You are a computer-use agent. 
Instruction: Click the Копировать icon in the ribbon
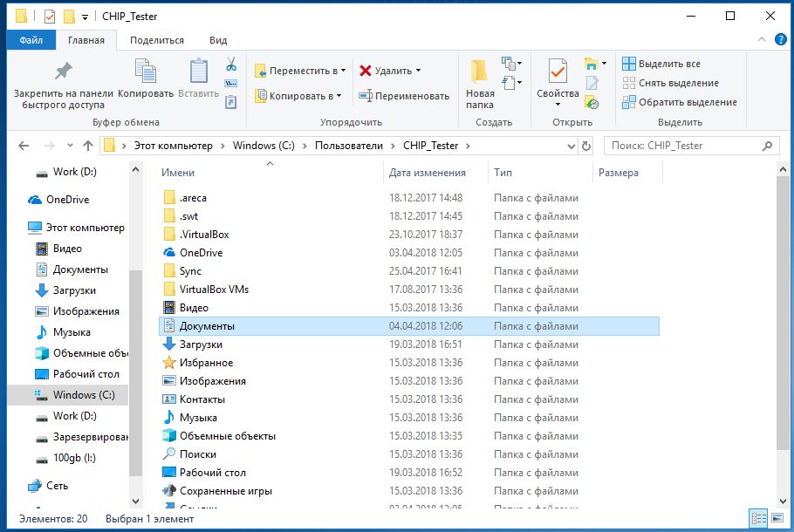[x=145, y=72]
